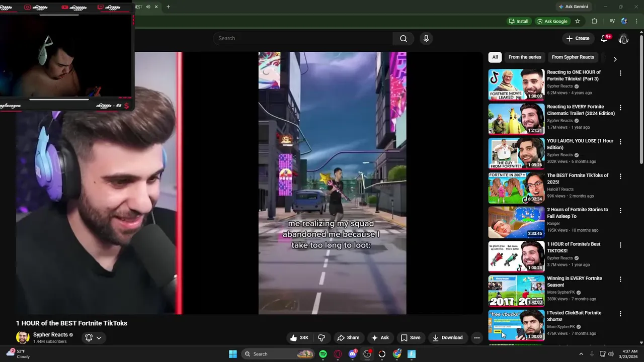The height and width of the screenshot is (362, 644).
Task: Show hidden system tray icons chevron
Action: click(581, 354)
